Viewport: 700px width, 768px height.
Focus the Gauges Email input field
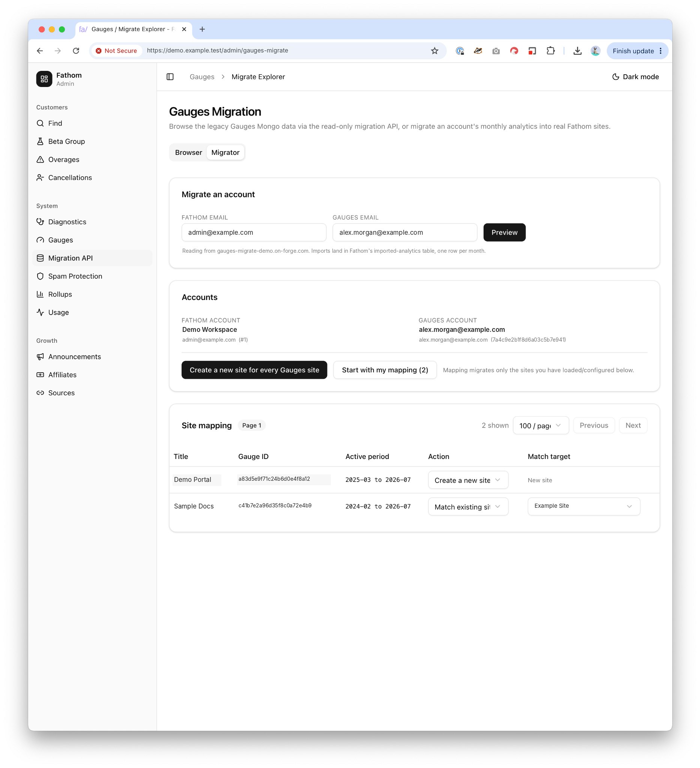[x=405, y=232]
